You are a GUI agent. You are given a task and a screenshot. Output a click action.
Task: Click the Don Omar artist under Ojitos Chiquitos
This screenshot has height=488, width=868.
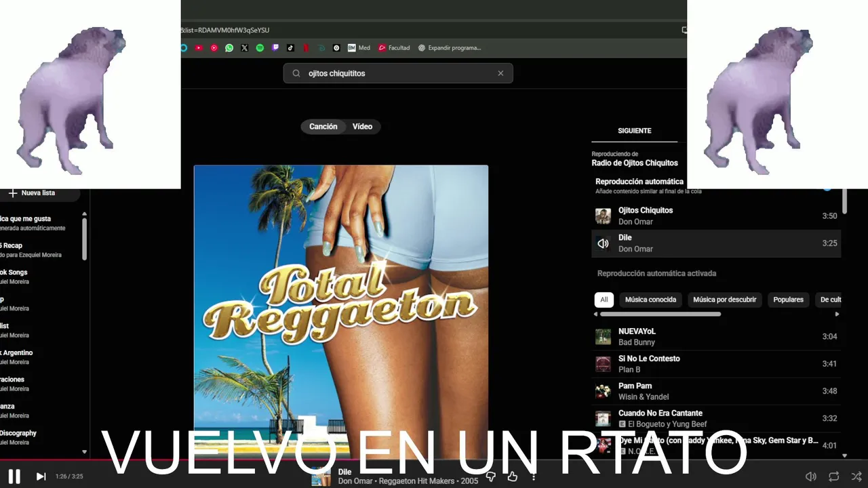tap(635, 222)
